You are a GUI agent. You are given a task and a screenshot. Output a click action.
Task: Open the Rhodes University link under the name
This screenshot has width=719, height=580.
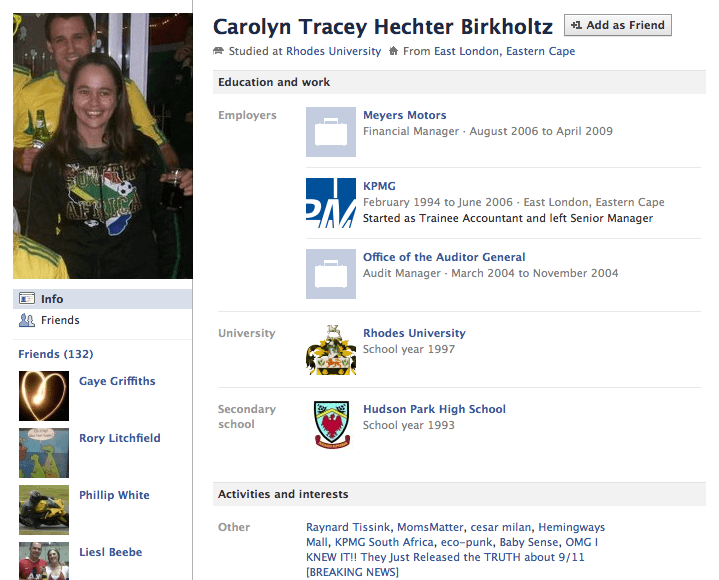click(x=333, y=51)
